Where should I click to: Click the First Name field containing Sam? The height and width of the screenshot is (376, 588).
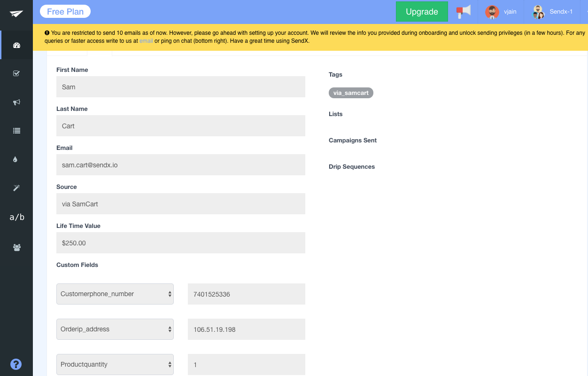(181, 87)
